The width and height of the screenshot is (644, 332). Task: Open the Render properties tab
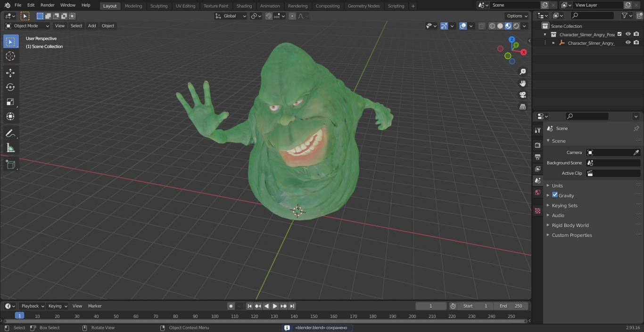tap(537, 145)
